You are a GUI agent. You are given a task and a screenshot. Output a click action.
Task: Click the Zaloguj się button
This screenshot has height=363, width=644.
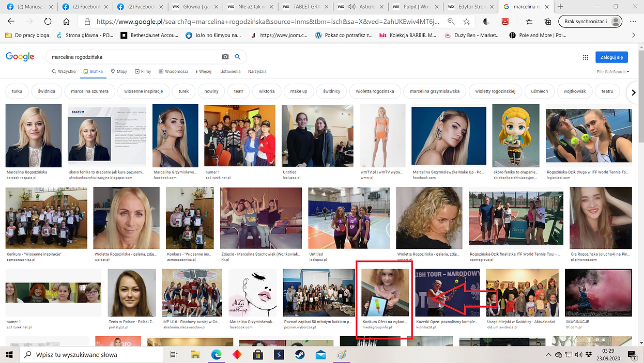(612, 57)
